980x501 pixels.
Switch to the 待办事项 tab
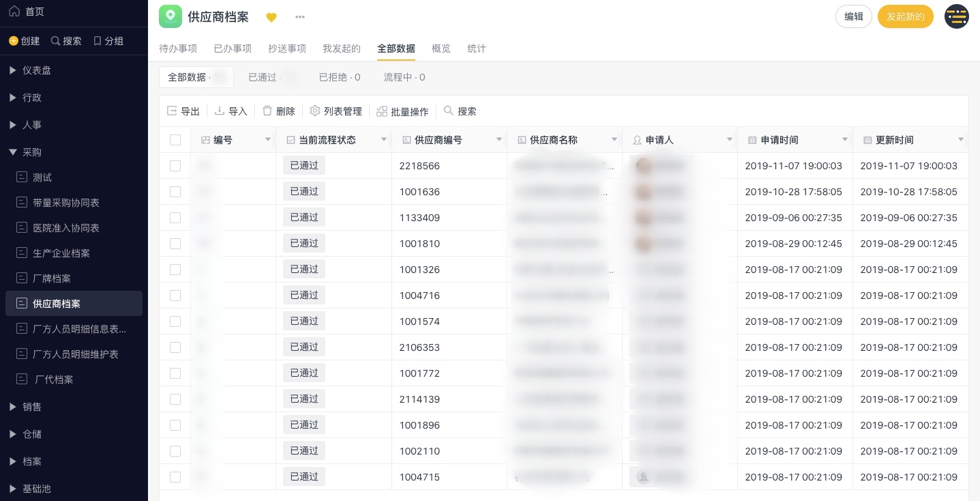pos(178,48)
